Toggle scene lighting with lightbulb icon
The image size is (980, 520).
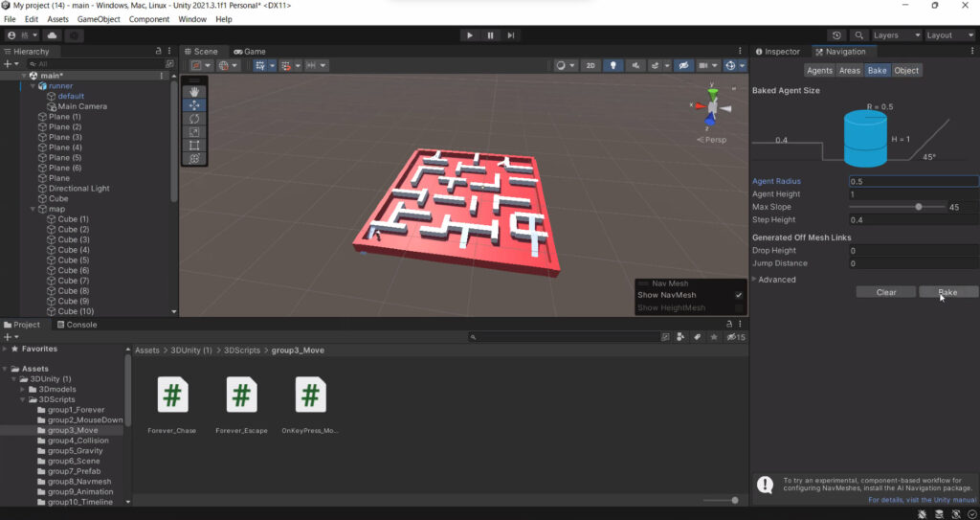613,66
